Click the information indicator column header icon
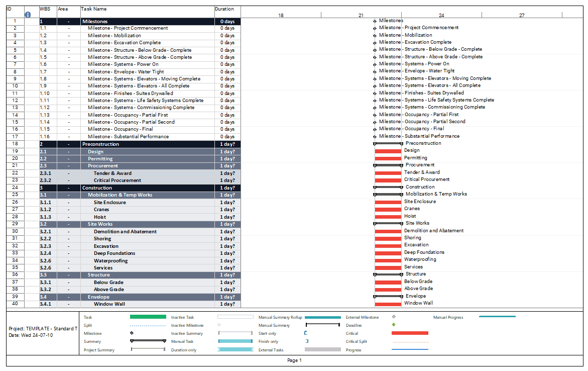This screenshot has height=371, width=588. [28, 14]
